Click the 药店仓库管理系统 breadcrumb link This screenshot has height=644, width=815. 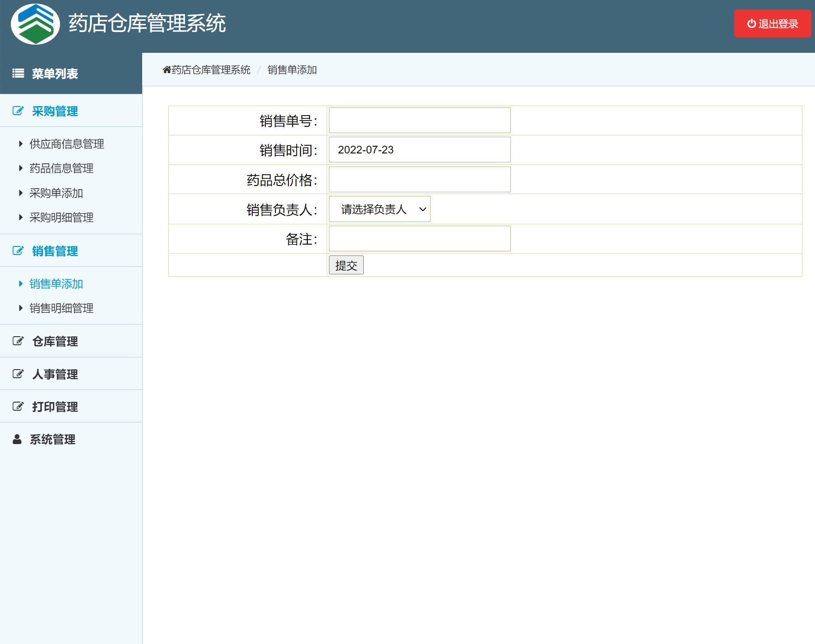210,70
